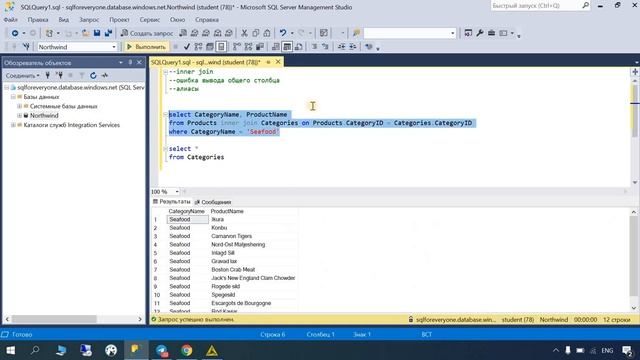This screenshot has height=360, width=640.
Task: Click the taskbar search magnifier
Action: (x=36, y=350)
